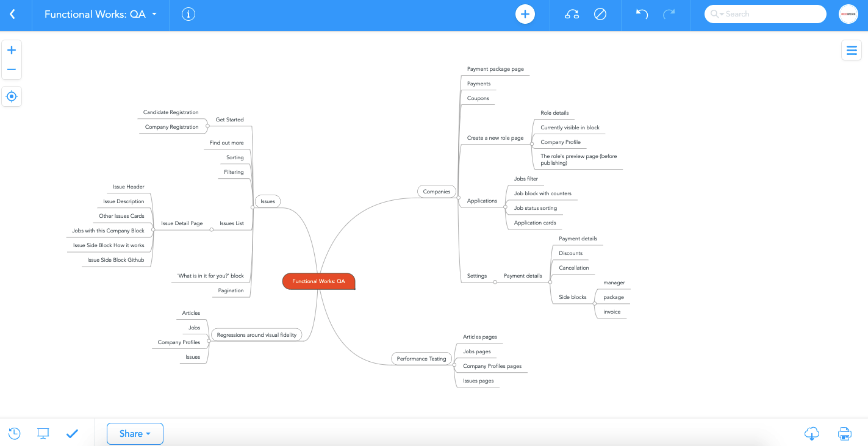The image size is (868, 446).
Task: Select the Companies node
Action: (437, 192)
